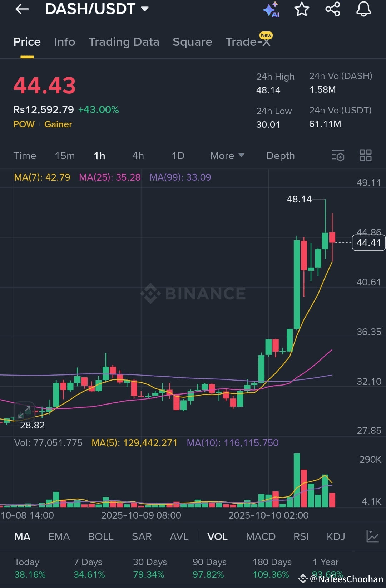
Task: Tap the 48.14 high label on chart
Action: click(299, 199)
